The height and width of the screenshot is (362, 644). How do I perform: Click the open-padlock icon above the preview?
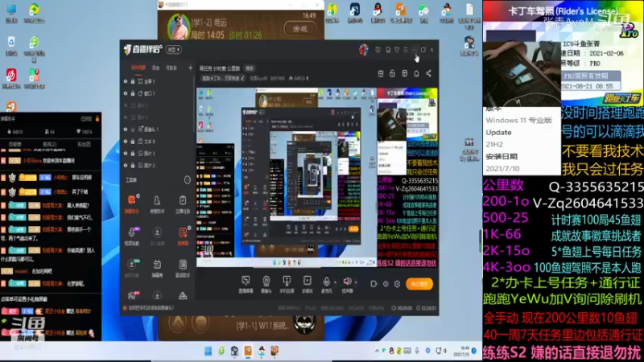coord(392,73)
